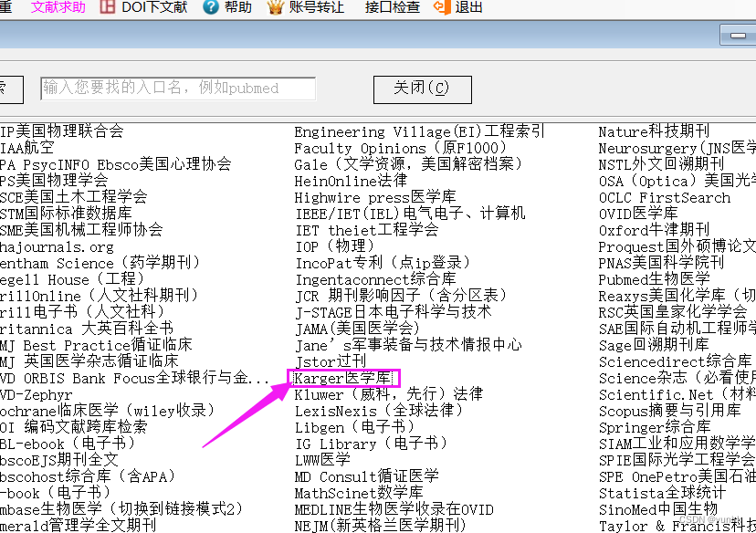756x533 pixels.
Task: Select Springer综合库 entry
Action: (655, 426)
